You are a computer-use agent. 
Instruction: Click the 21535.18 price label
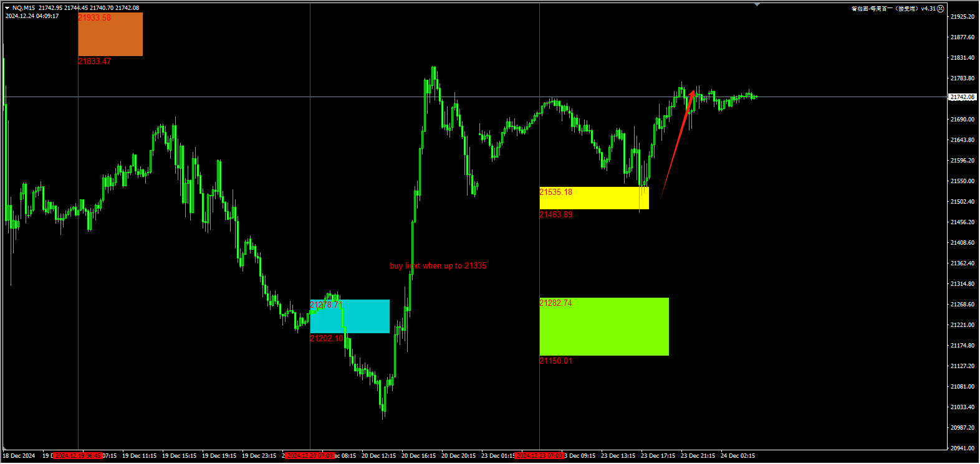[555, 192]
